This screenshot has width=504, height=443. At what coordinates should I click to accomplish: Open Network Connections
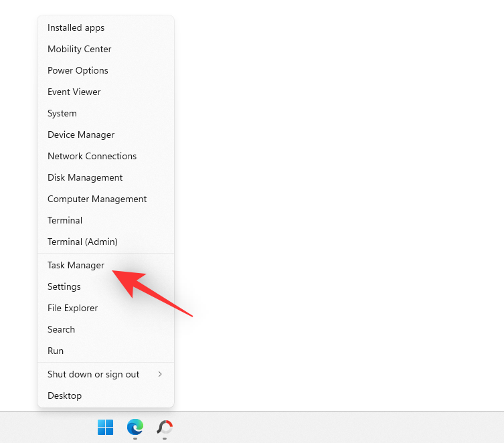coord(106,156)
